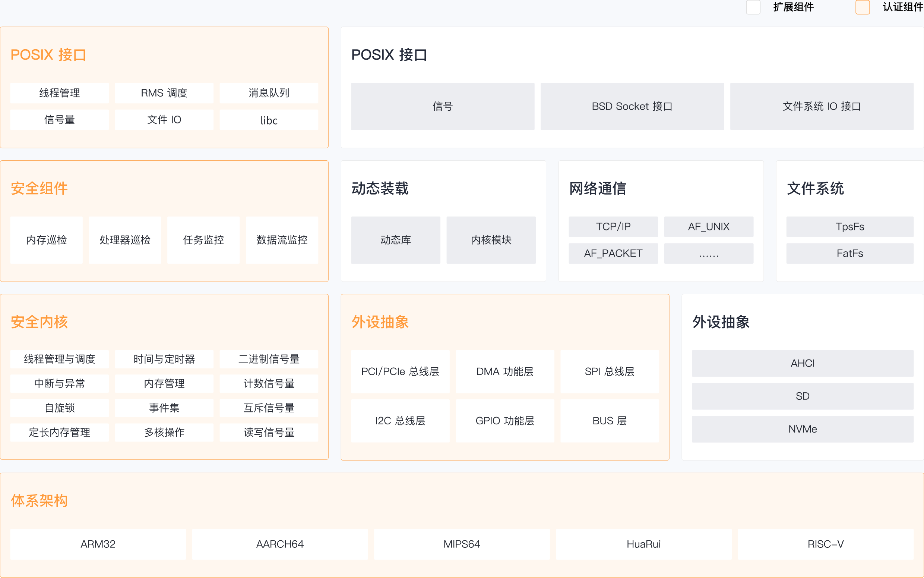The width and height of the screenshot is (924, 578).
Task: Select the AARCH64 architecture box
Action: point(280,544)
